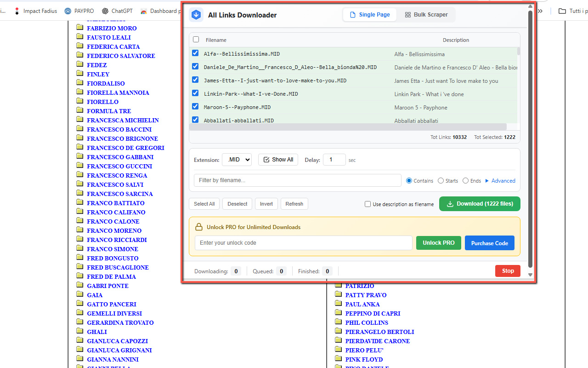Click the folder icon next to PHIL COLLINS
Image resolution: width=588 pixels, height=368 pixels.
click(339, 322)
